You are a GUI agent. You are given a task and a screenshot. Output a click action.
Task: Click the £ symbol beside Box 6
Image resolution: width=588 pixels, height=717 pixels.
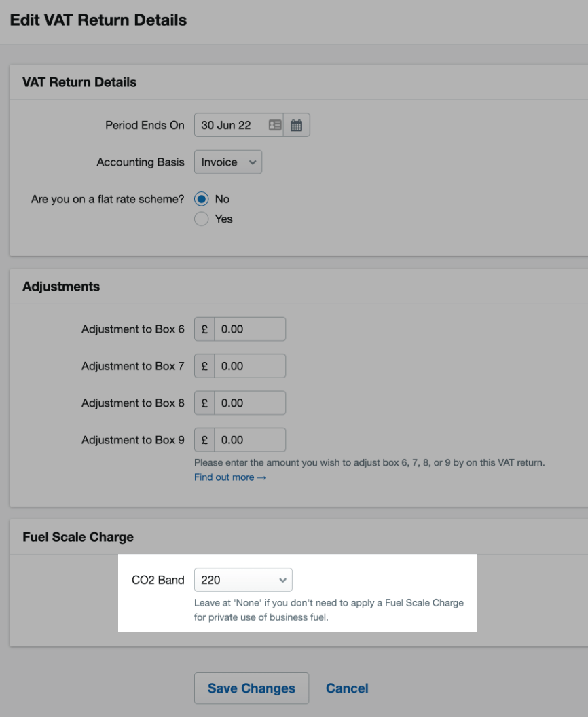pyautogui.click(x=204, y=329)
